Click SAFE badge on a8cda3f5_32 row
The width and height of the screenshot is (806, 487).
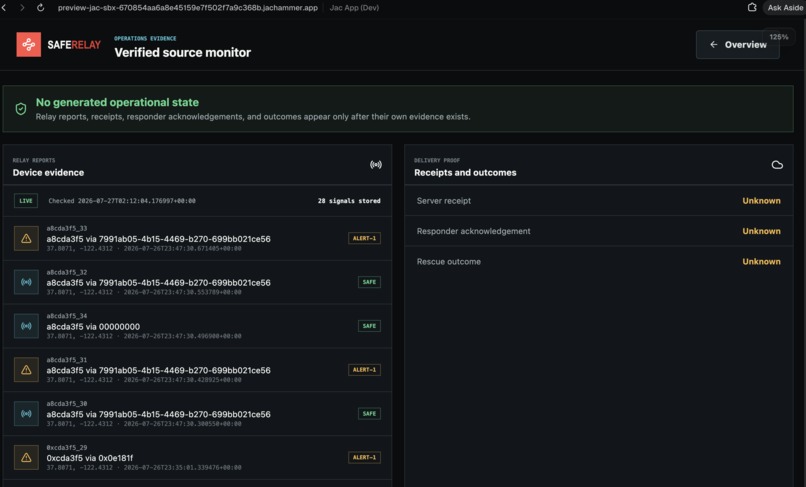click(369, 282)
